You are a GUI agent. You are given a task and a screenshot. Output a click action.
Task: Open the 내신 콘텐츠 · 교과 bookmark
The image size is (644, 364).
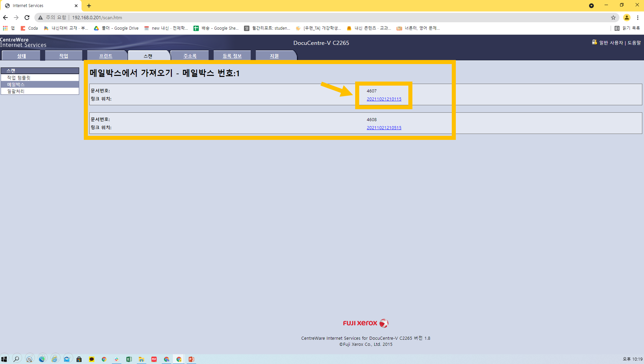click(369, 28)
